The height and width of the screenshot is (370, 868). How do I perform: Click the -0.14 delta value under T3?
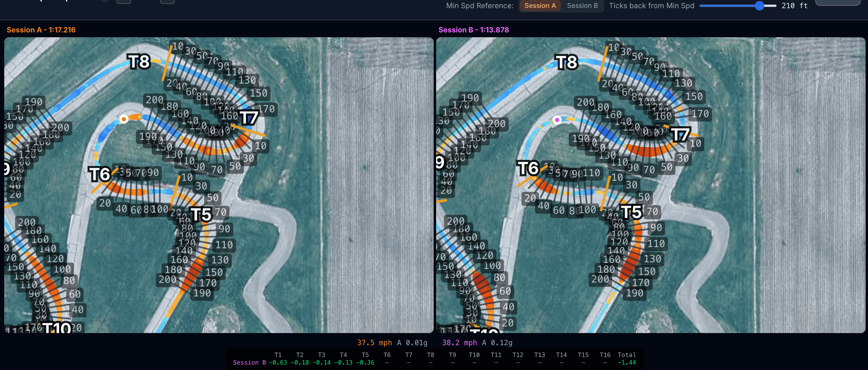321,363
